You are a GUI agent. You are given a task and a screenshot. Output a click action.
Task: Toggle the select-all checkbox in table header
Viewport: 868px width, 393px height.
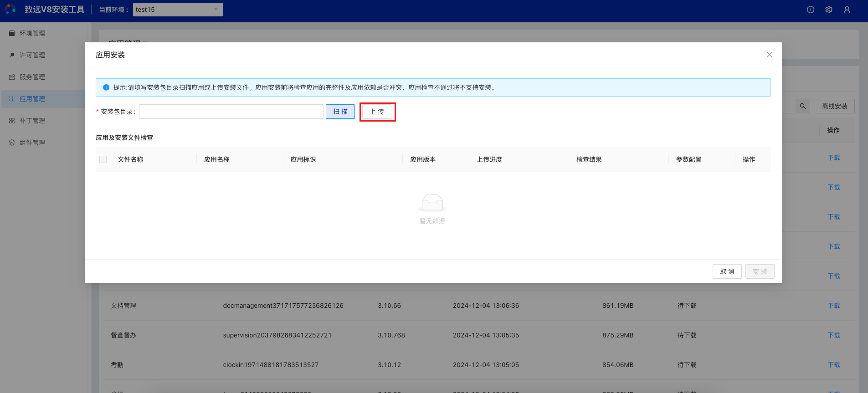103,159
